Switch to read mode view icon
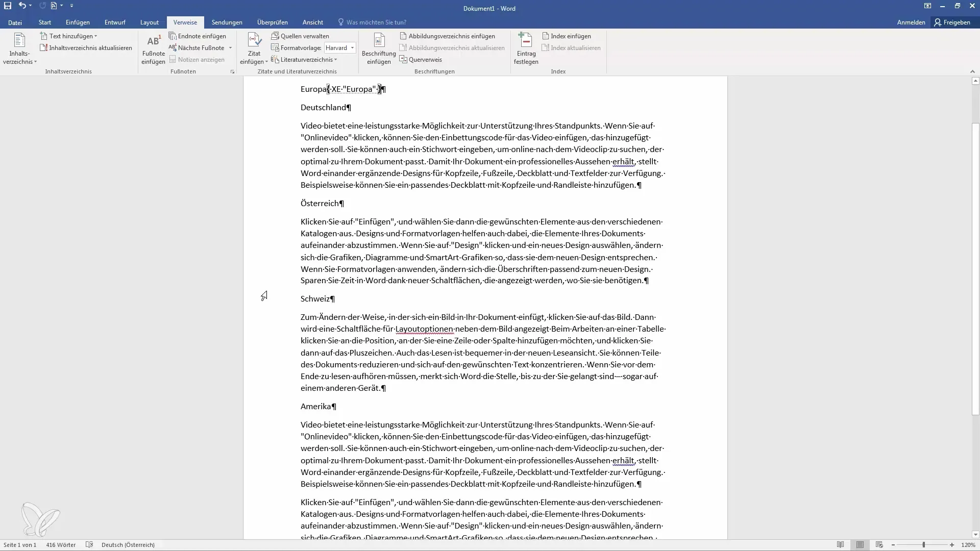This screenshot has width=980, height=551. 840,545
